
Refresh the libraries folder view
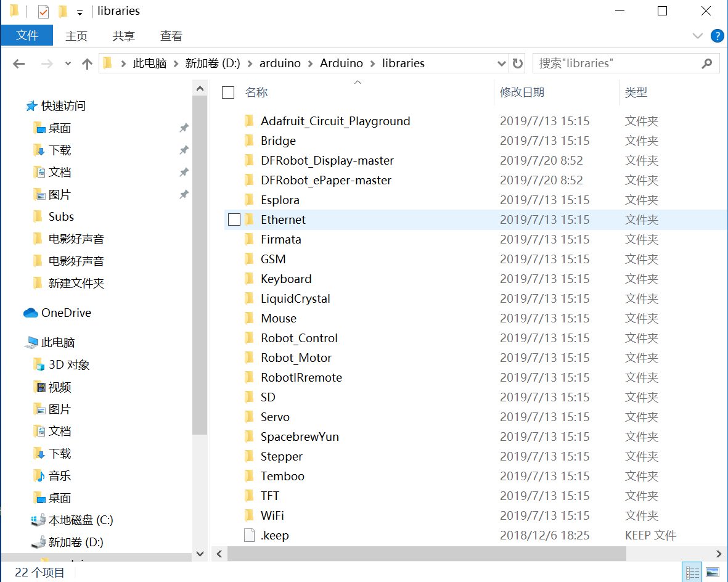click(518, 63)
